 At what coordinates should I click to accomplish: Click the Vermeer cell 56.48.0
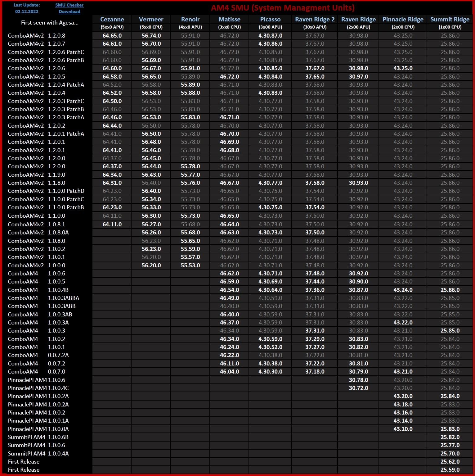[x=151, y=142]
